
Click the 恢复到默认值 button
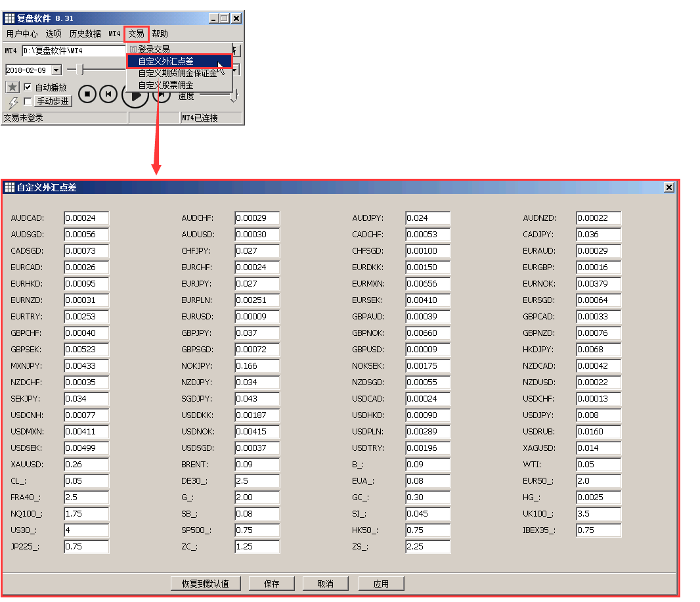(x=206, y=584)
